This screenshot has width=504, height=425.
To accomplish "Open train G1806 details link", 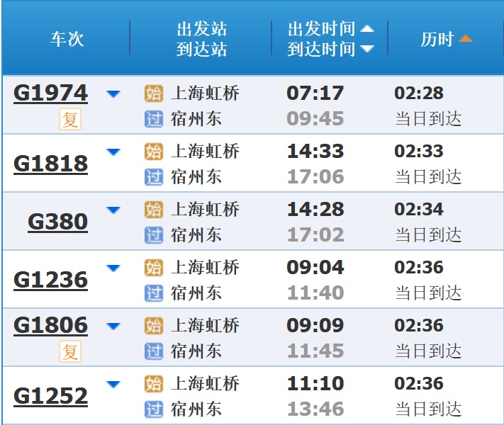I will (x=50, y=326).
